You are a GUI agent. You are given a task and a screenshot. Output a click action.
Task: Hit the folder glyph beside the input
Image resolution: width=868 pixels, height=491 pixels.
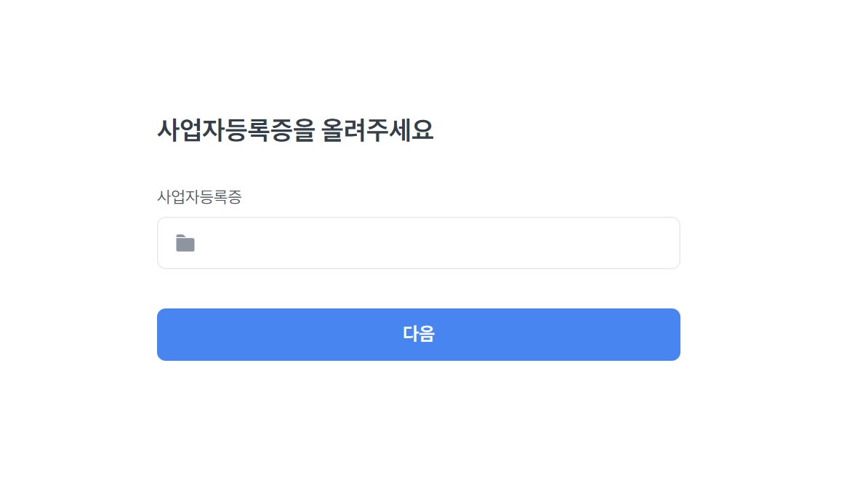pos(185,243)
